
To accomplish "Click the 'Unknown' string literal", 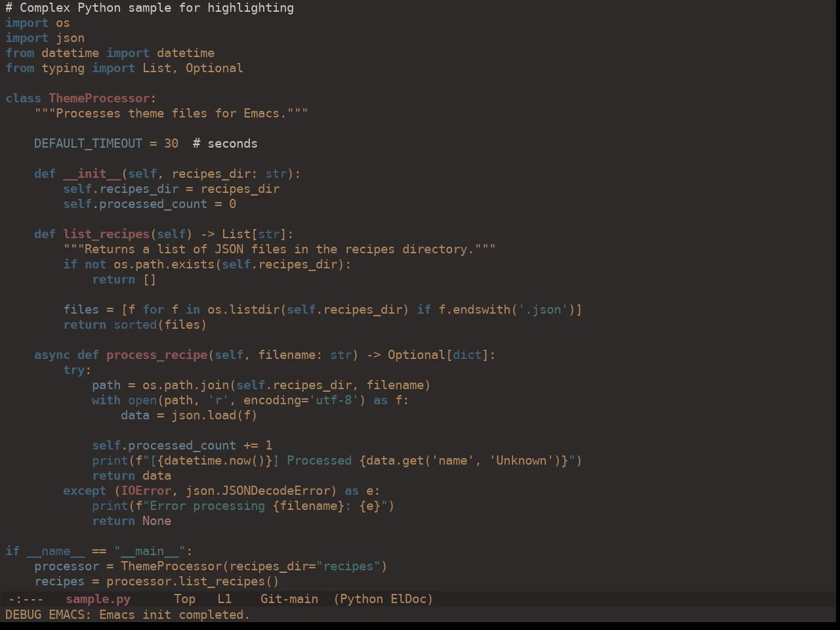I will tap(521, 461).
